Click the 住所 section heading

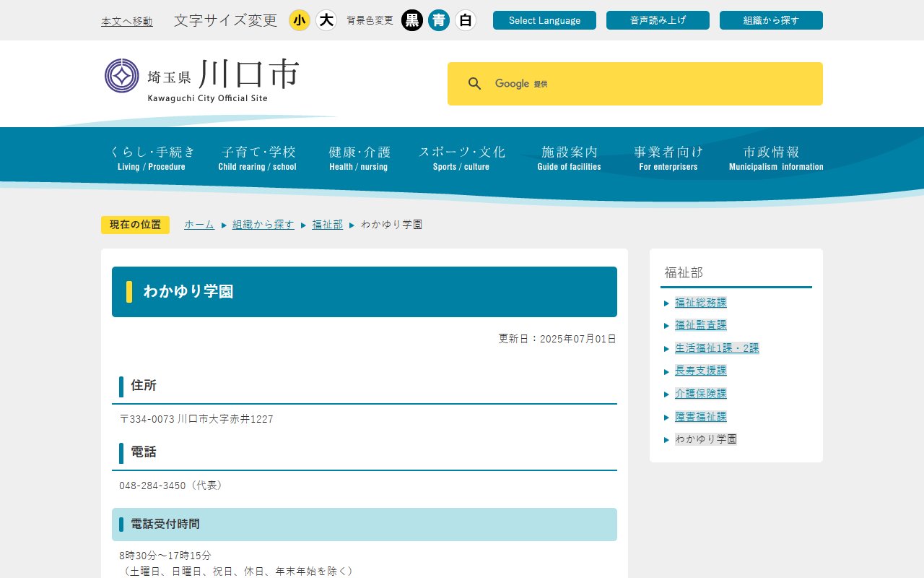click(144, 386)
